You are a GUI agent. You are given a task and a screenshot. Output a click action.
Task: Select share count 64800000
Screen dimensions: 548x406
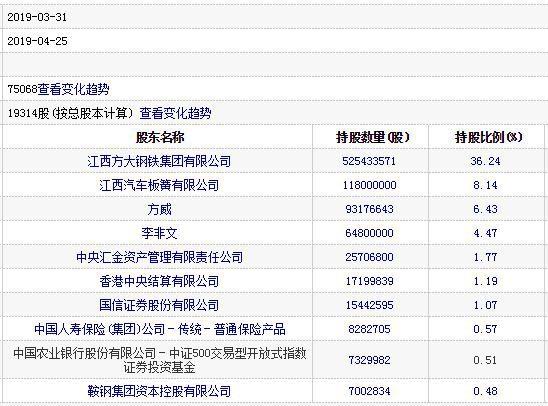(369, 233)
